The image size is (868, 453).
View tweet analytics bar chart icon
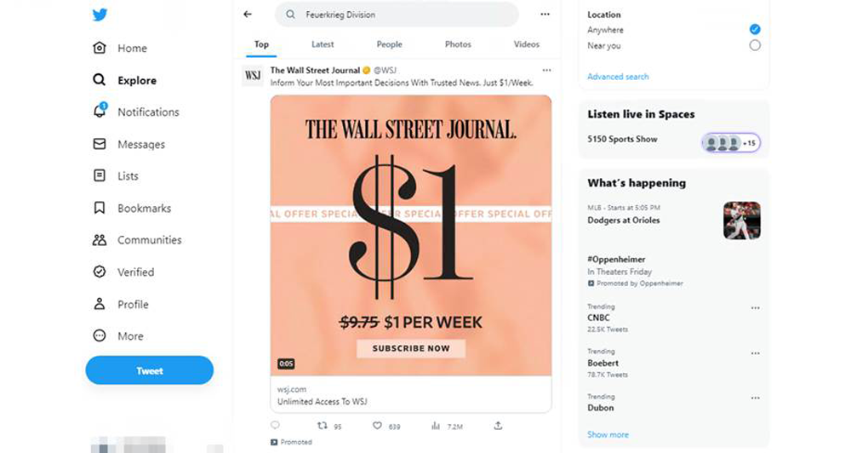point(436,426)
